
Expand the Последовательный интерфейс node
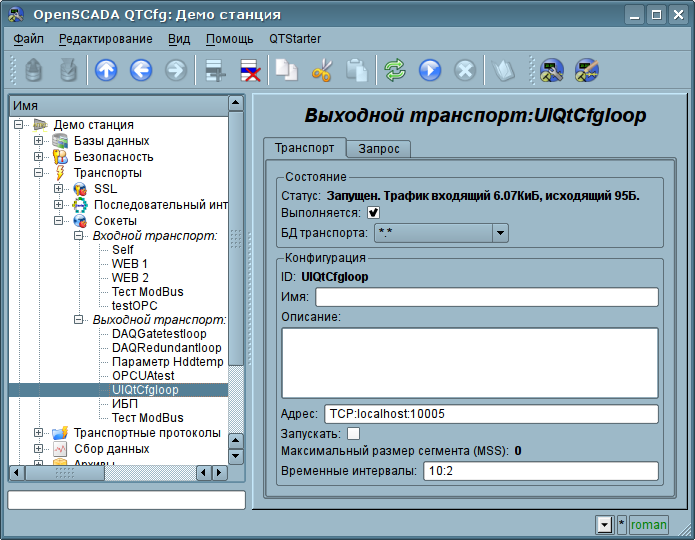click(59, 204)
